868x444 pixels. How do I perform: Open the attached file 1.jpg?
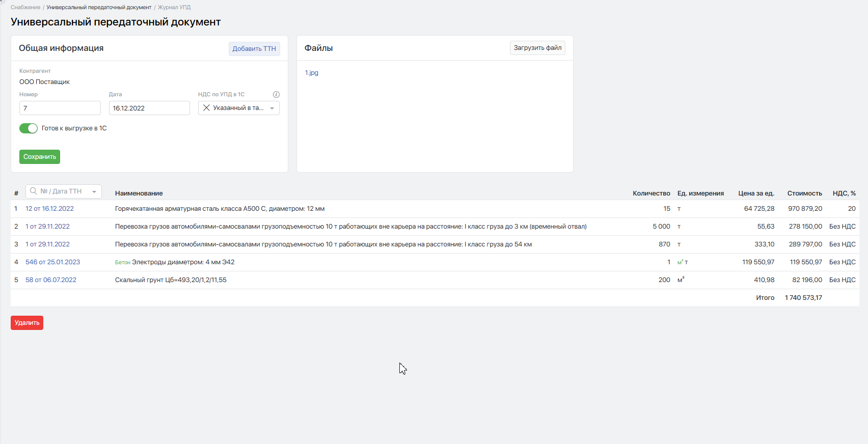pos(312,73)
